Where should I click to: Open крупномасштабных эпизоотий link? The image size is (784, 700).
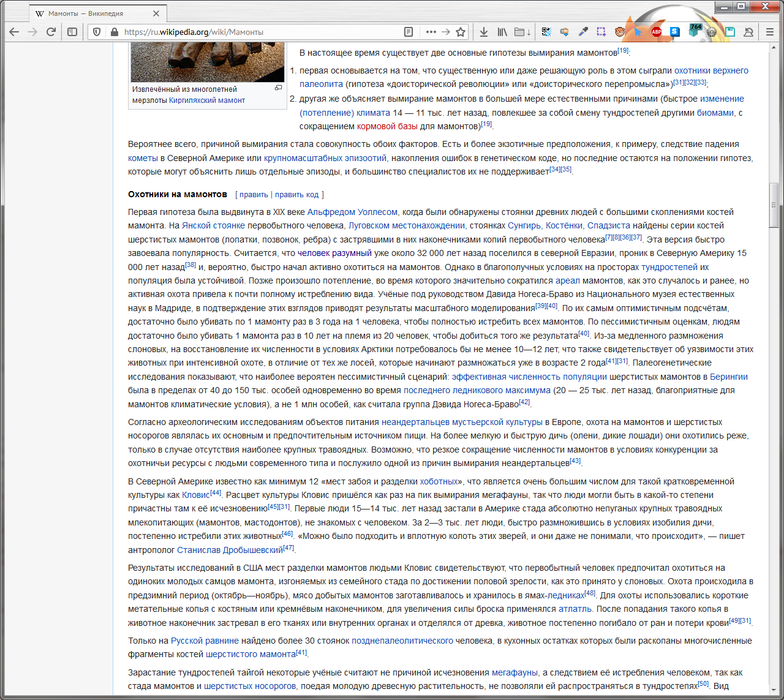tap(325, 158)
